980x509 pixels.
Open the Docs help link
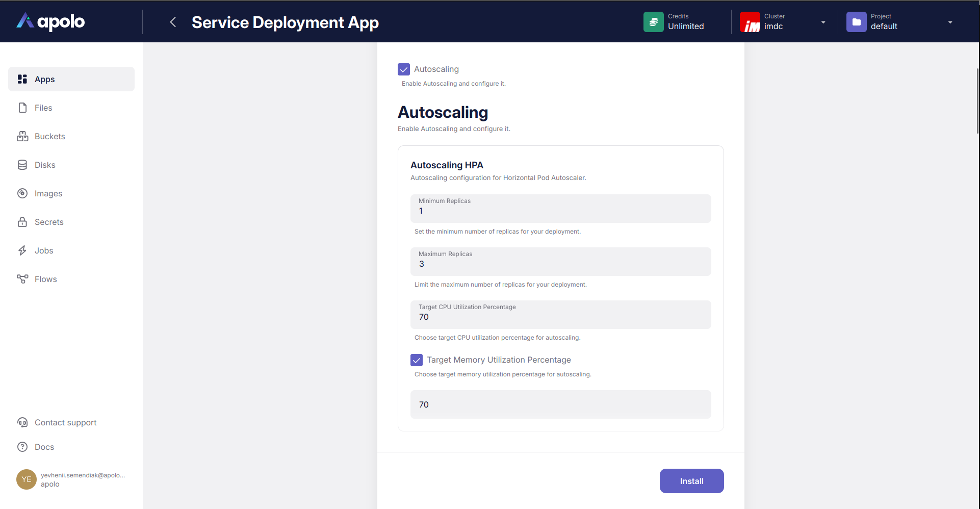point(44,447)
